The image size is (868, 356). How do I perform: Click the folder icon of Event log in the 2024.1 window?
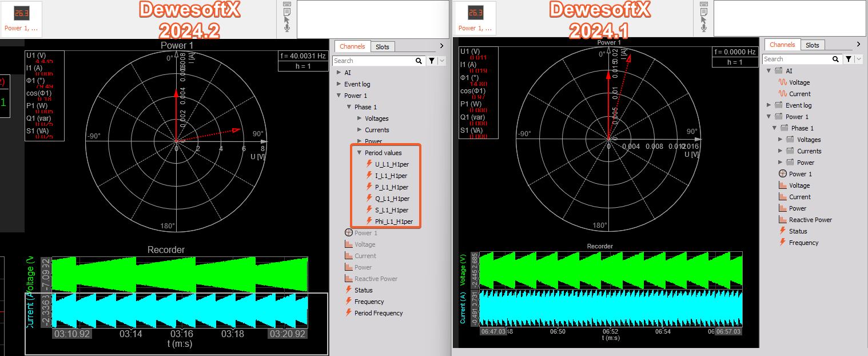(x=778, y=105)
